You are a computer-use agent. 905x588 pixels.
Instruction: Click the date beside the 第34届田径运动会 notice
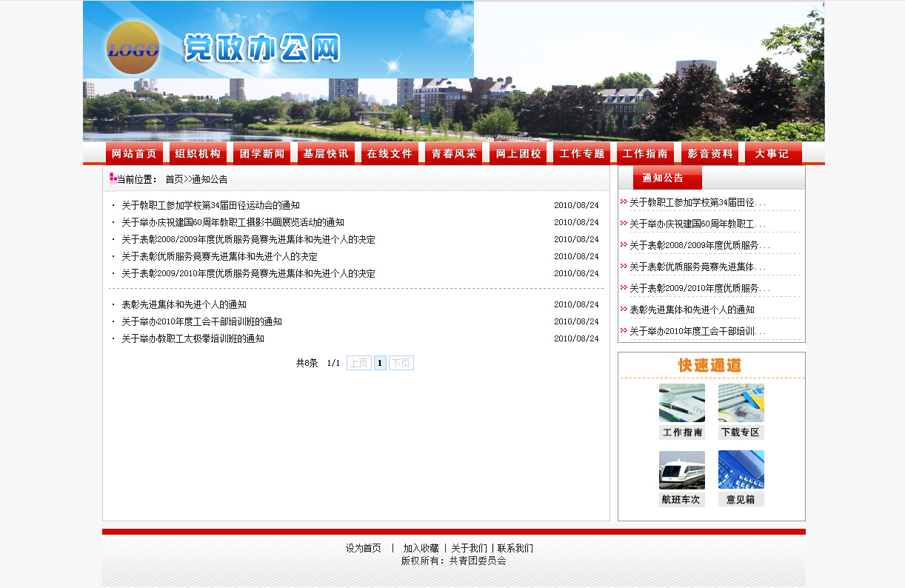(x=576, y=205)
